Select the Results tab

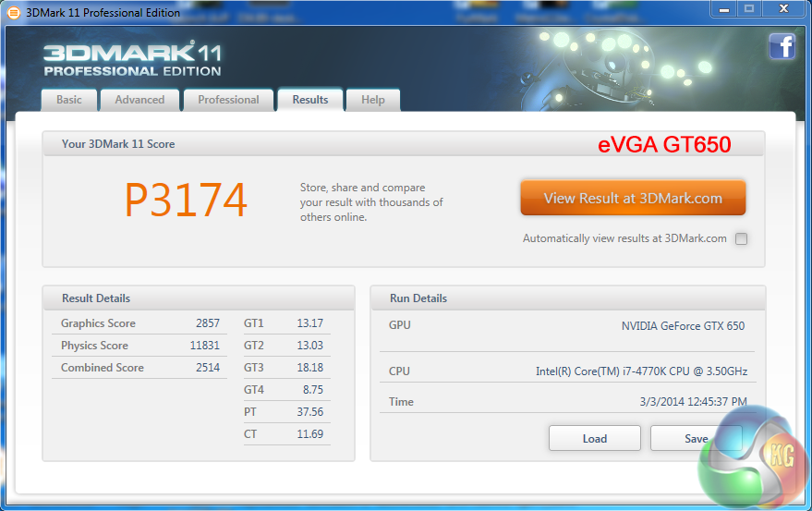310,100
